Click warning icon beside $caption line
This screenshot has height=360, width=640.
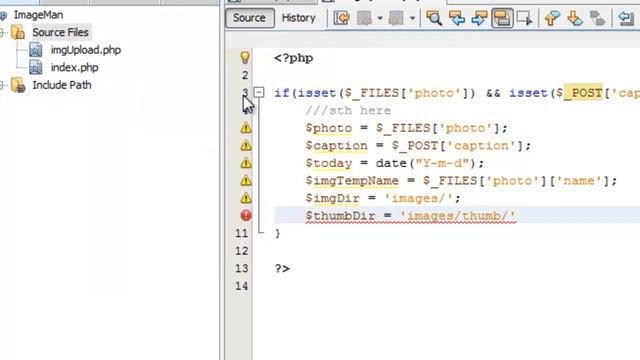[x=246, y=145]
